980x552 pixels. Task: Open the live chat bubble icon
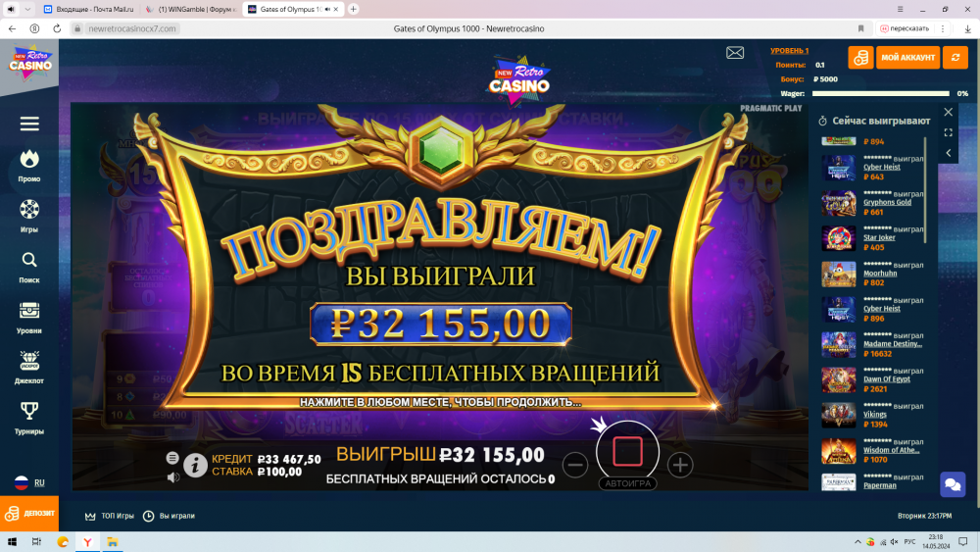[953, 484]
